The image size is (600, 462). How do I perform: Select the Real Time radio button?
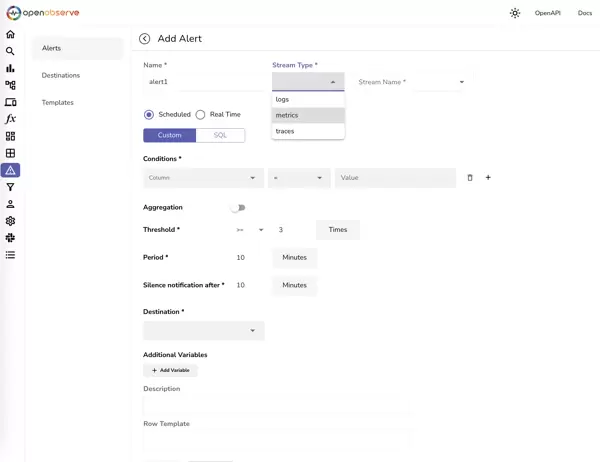200,115
